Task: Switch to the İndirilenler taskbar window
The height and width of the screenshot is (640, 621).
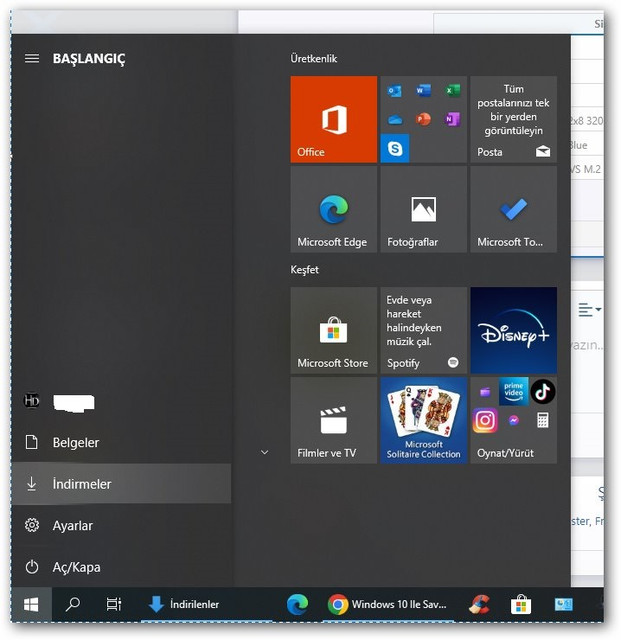Action: coord(206,604)
